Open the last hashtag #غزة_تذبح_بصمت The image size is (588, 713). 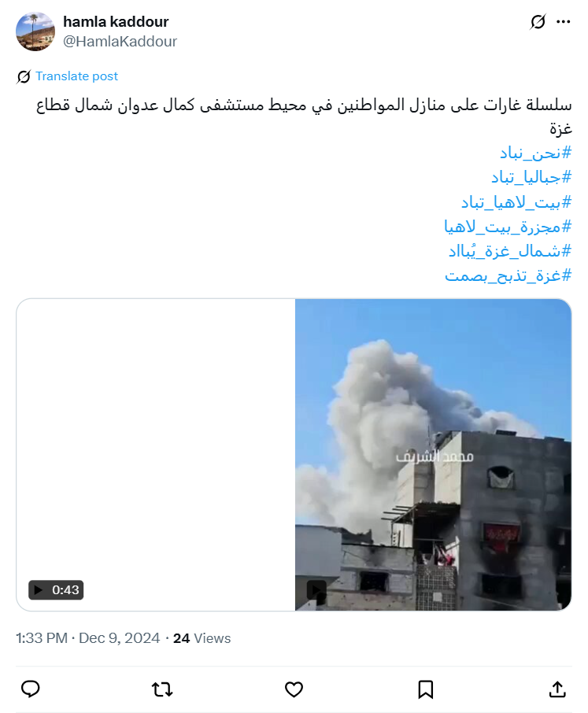tap(508, 275)
